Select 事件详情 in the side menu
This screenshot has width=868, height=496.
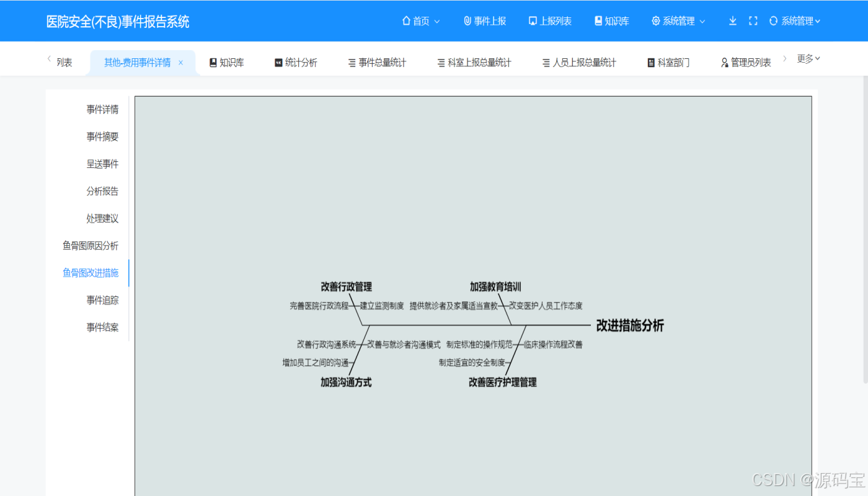[102, 110]
